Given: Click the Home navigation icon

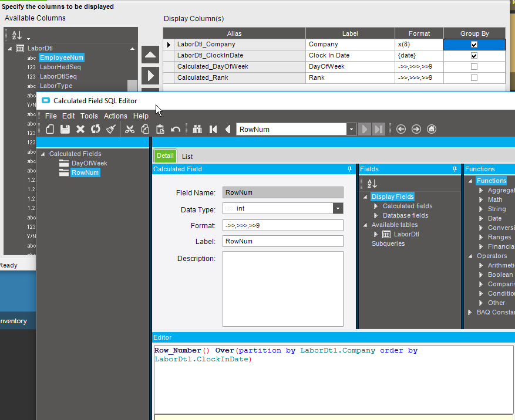Looking at the screenshot, I should point(432,129).
